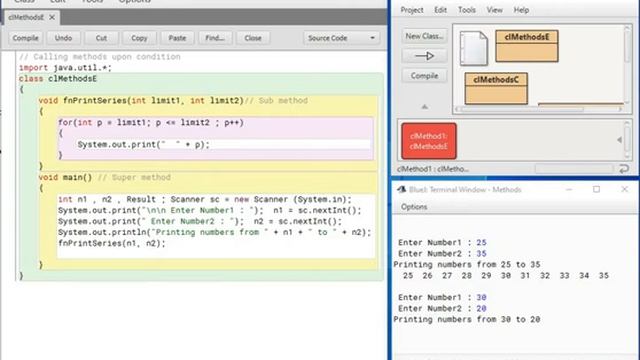
Task: Click the Scanner sc declaration line
Action: pyautogui.click(x=205, y=200)
